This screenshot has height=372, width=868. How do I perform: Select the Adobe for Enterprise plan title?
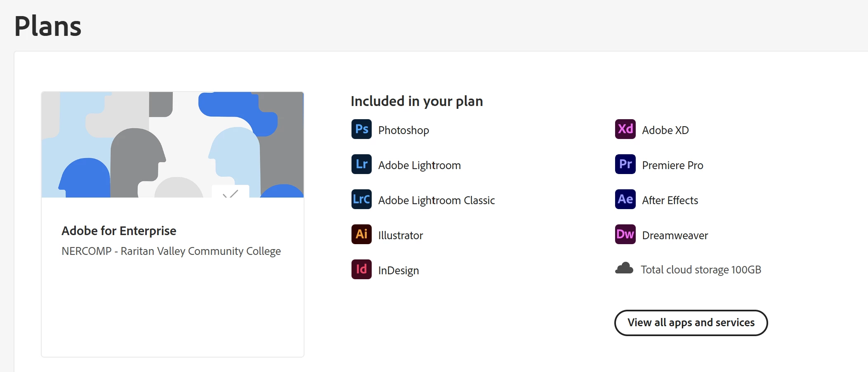[119, 231]
